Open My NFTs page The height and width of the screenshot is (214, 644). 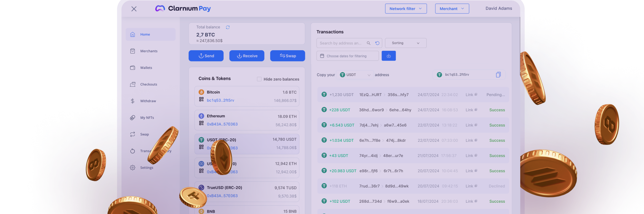pyautogui.click(x=147, y=117)
